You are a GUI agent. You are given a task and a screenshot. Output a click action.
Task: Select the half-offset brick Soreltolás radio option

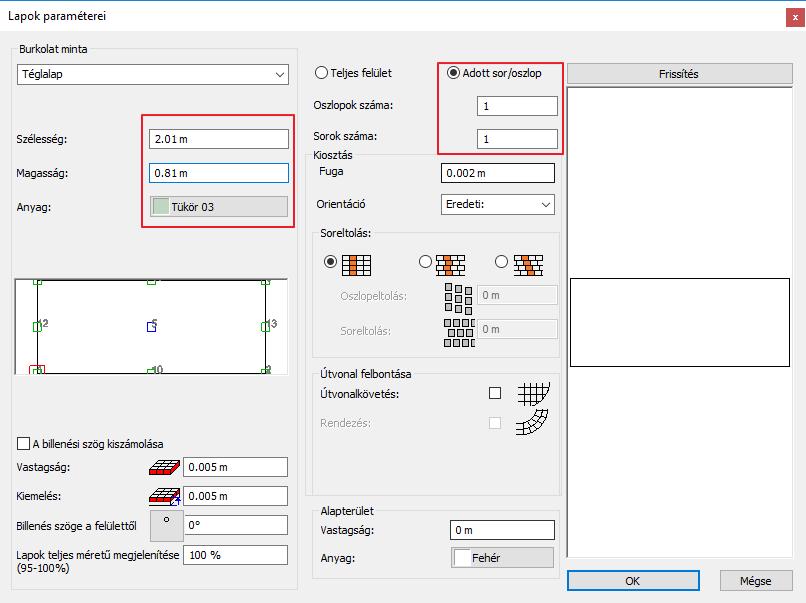click(425, 262)
